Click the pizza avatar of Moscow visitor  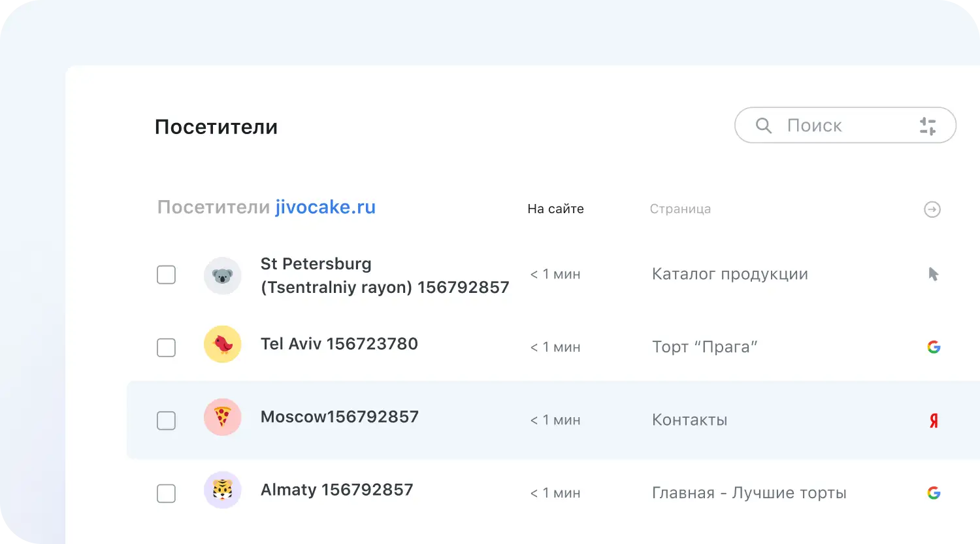click(223, 417)
